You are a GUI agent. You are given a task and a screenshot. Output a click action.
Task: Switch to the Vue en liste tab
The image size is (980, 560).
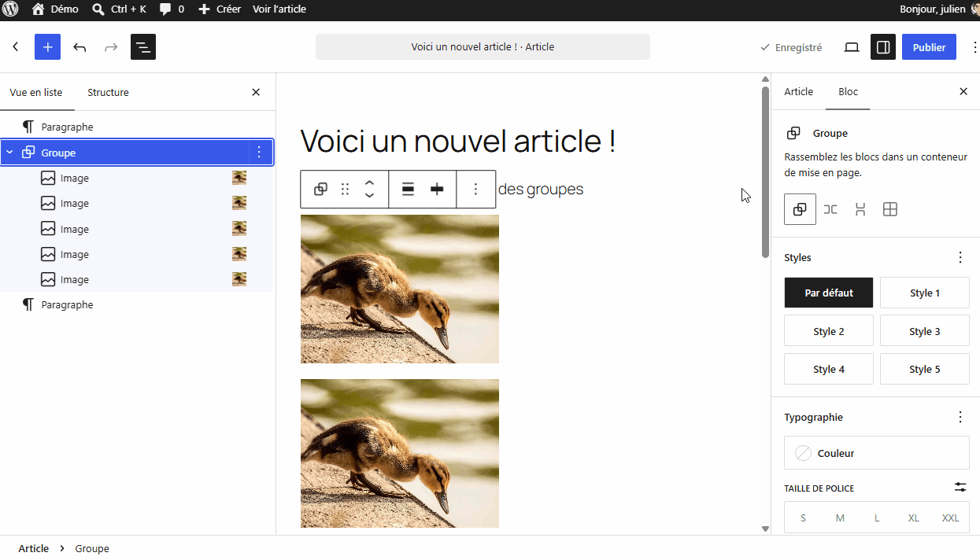pyautogui.click(x=36, y=92)
